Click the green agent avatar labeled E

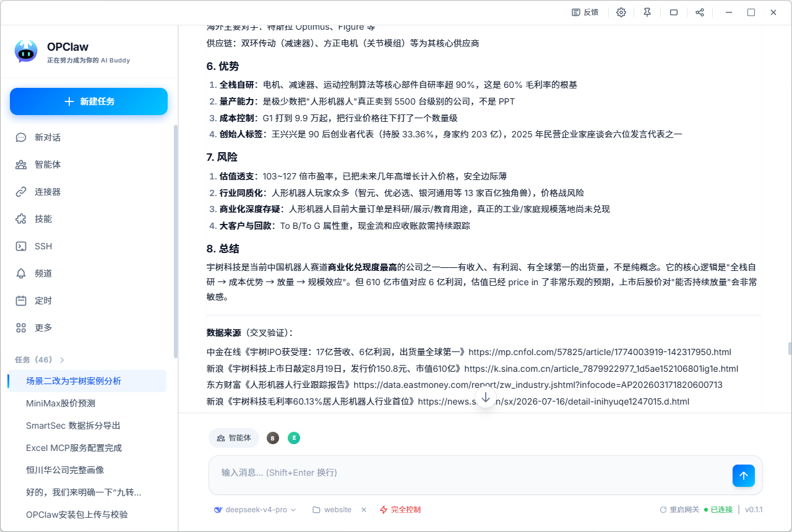[294, 438]
